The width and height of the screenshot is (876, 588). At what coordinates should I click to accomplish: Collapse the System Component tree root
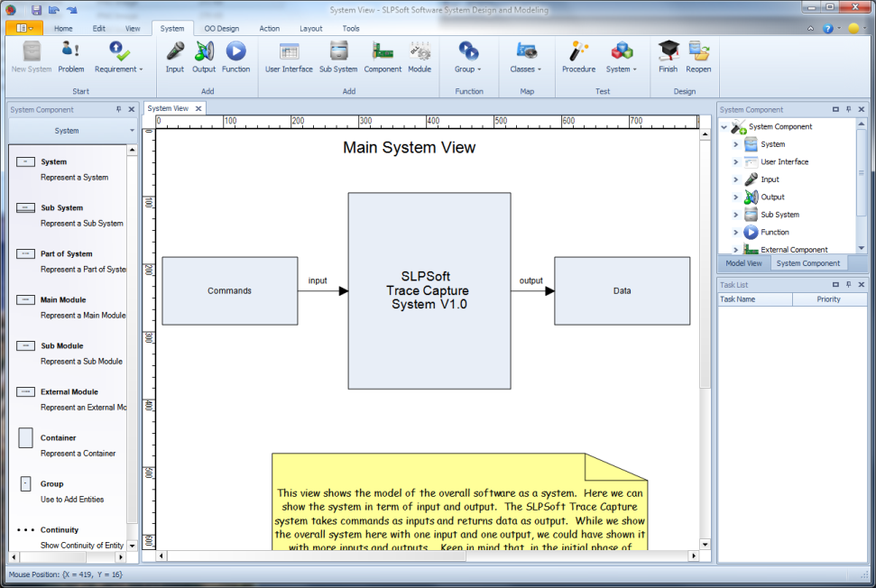[x=724, y=127]
